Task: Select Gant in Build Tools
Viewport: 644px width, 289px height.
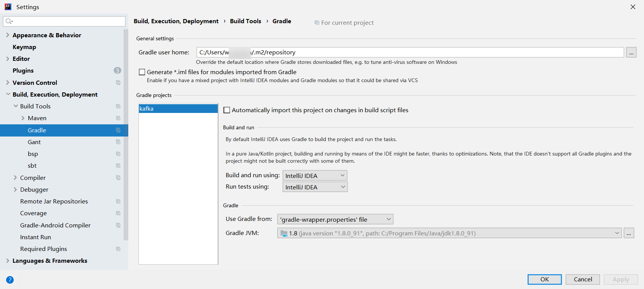Action: 34,142
